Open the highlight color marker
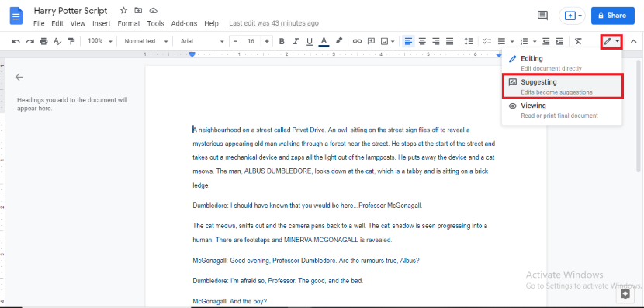The width and height of the screenshot is (644, 308). [x=338, y=41]
